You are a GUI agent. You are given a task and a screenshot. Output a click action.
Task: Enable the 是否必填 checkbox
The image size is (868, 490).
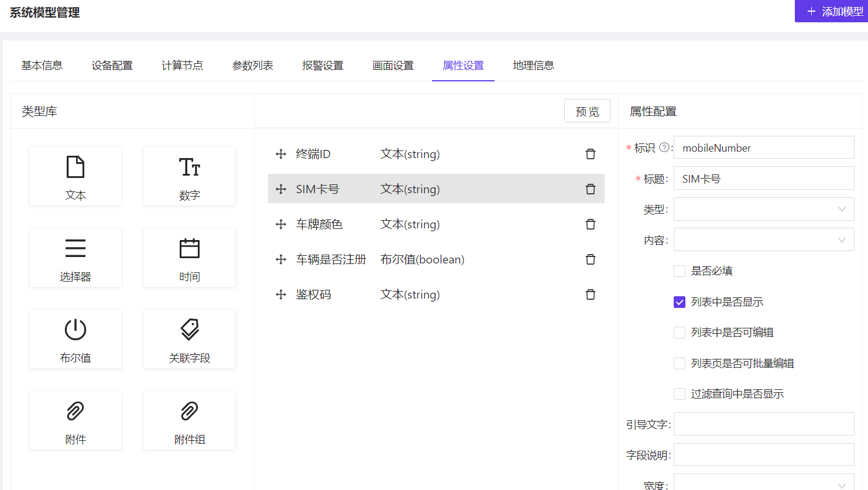click(679, 270)
